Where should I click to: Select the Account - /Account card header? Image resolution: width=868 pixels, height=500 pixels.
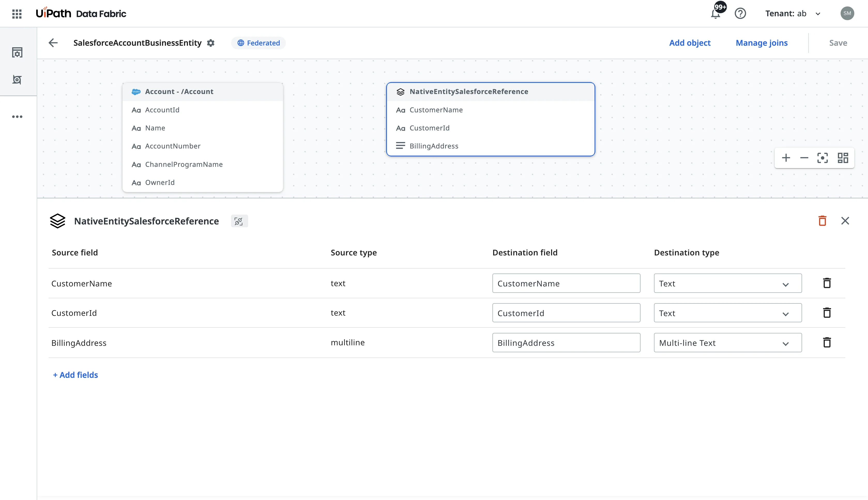tap(203, 92)
